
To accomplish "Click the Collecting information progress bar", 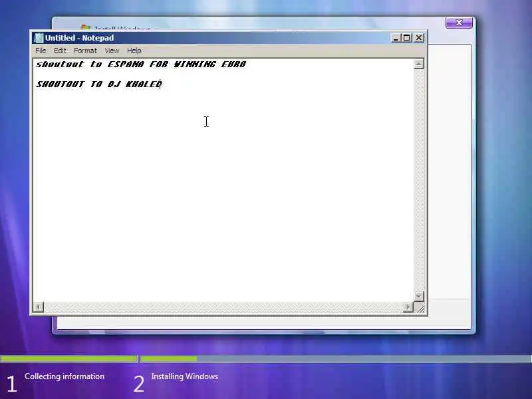I will click(68, 358).
